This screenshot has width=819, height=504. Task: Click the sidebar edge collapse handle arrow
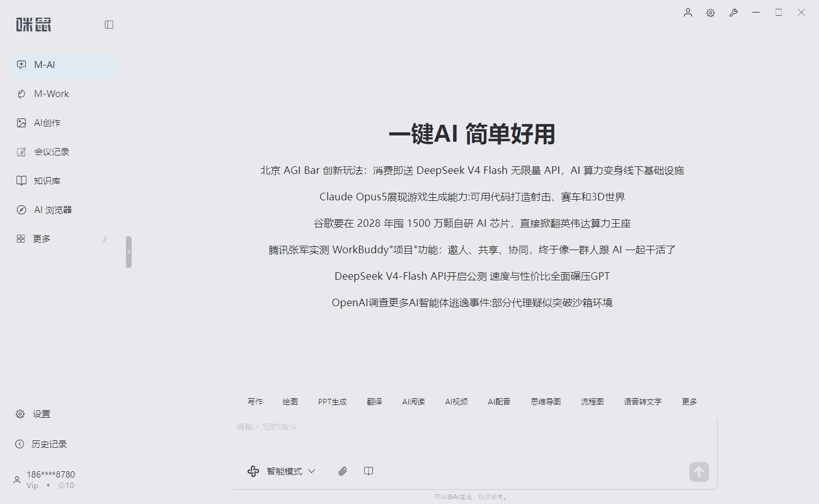click(129, 252)
